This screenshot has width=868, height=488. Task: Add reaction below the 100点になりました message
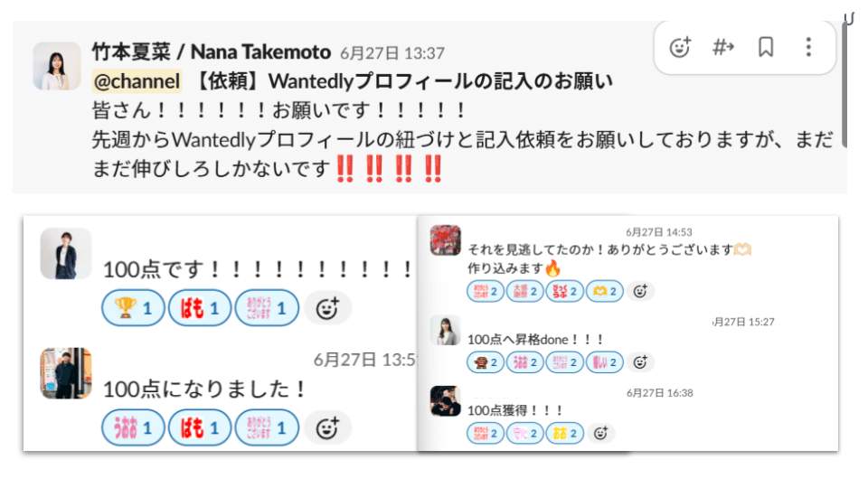coord(327,428)
